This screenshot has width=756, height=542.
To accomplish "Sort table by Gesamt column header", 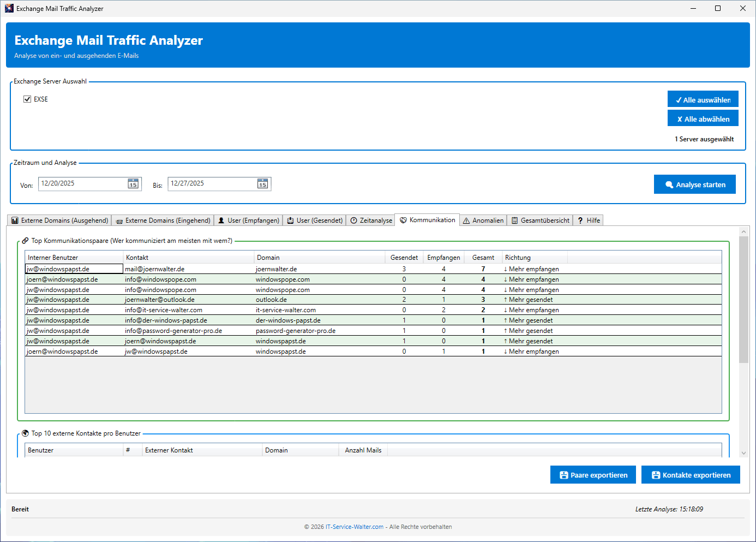I will tap(483, 258).
